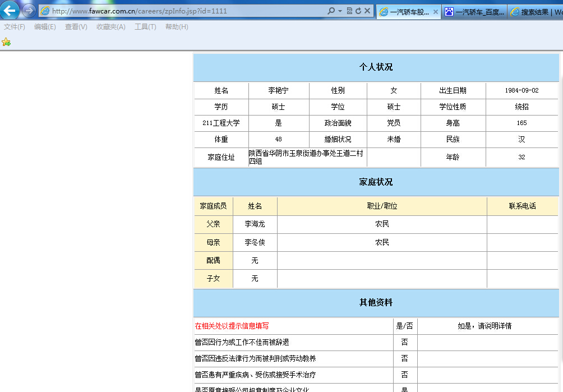Click the 学位性质 label cell
Screen dimensions: 563x392
453,107
